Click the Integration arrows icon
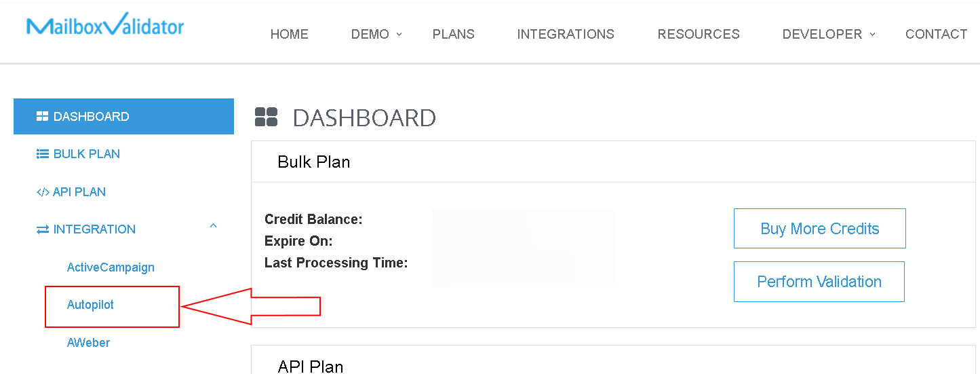This screenshot has height=374, width=980. [42, 229]
